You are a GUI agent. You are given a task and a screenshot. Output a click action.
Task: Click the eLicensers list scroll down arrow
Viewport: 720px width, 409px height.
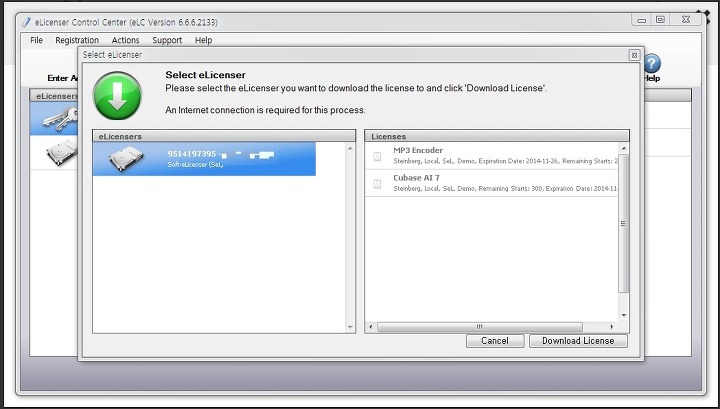(x=350, y=327)
